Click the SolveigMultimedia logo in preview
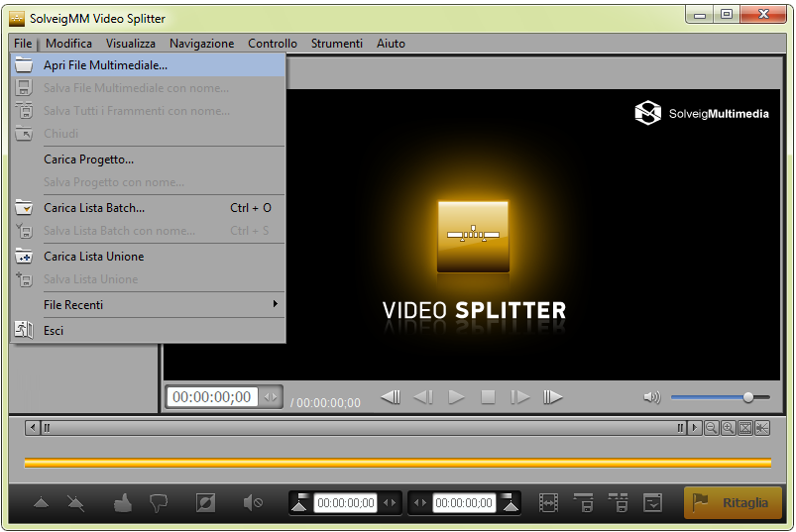The width and height of the screenshot is (796, 532). tap(702, 113)
